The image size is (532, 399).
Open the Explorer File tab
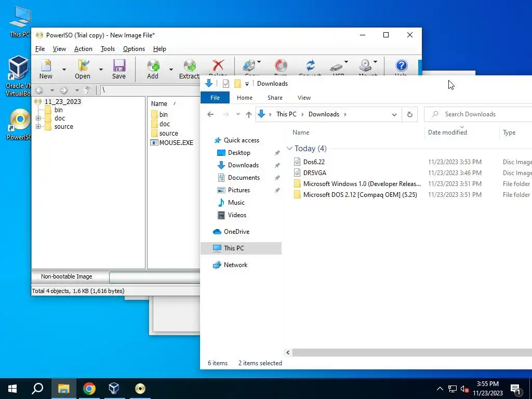pyautogui.click(x=215, y=98)
